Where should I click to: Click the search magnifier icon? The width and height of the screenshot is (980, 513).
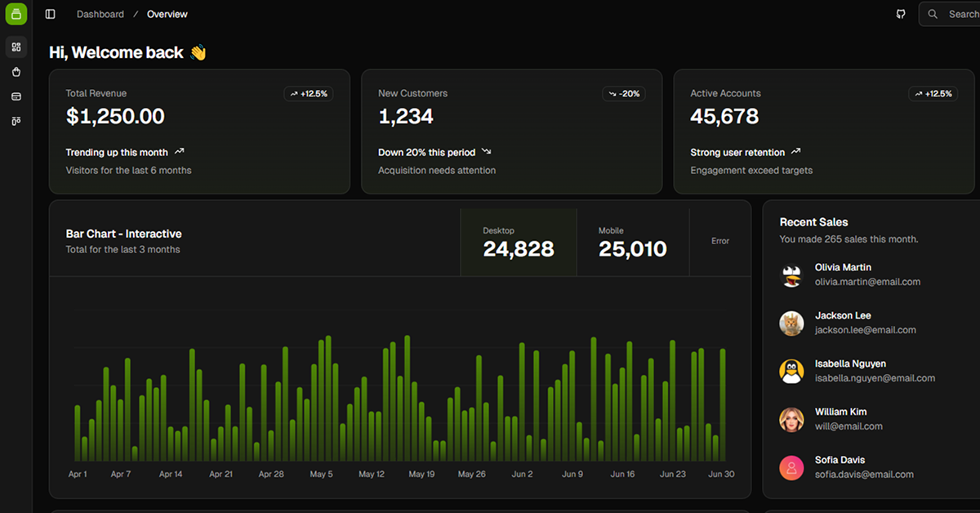point(933,14)
